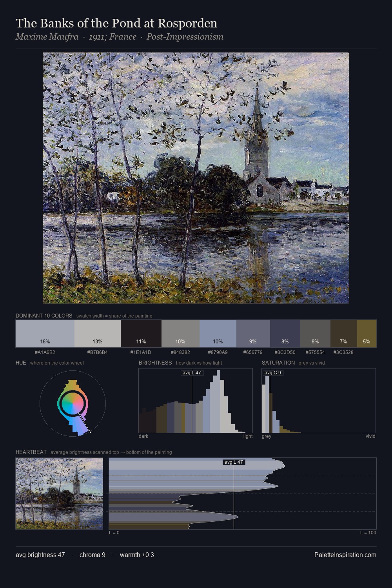Click the 'where on the color wheel' caption
392x588 pixels.
click(57, 363)
